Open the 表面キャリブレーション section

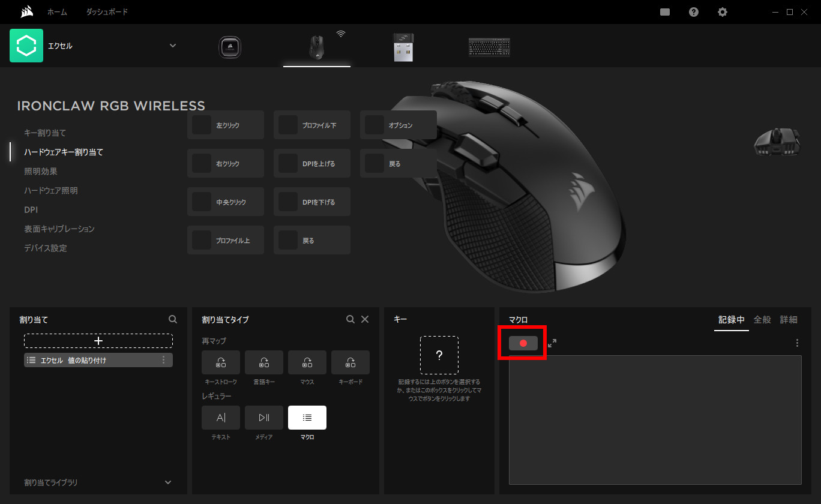[59, 229]
